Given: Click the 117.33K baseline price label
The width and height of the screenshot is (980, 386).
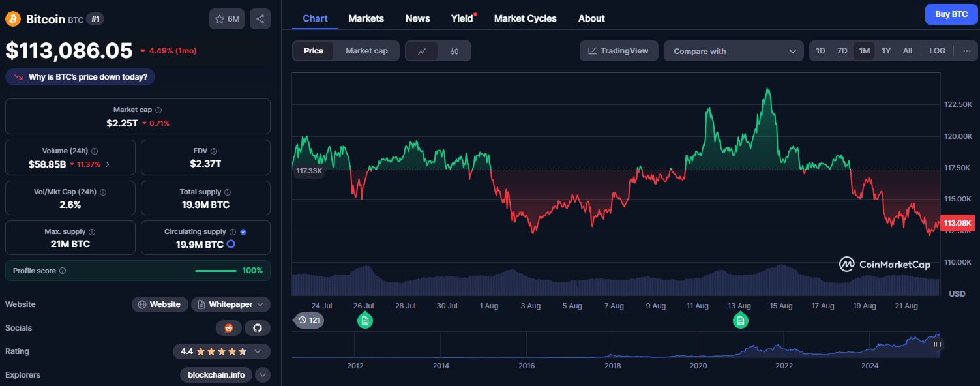Looking at the screenshot, I should click(308, 171).
